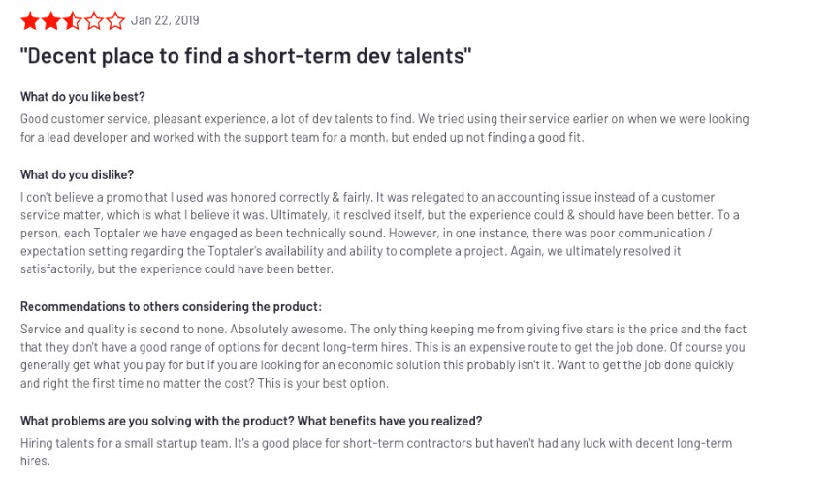Image resolution: width=830 pixels, height=504 pixels.
Task: Click the 'What do you like best?' heading
Action: [82, 97]
